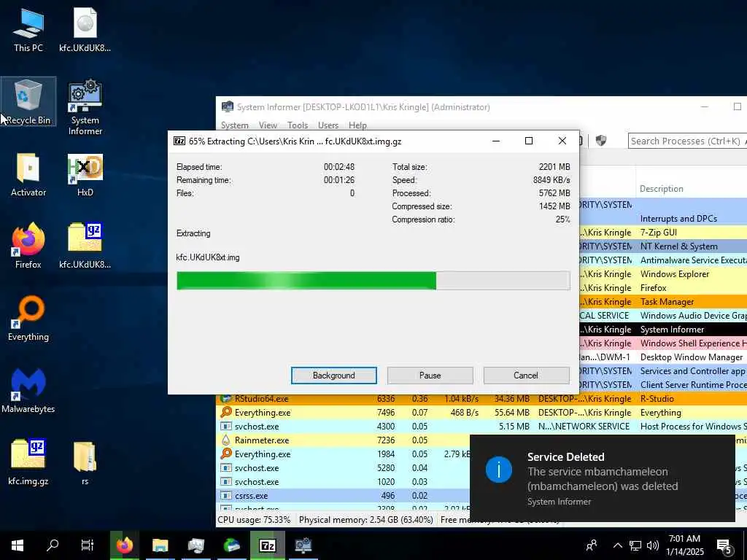The height and width of the screenshot is (560, 747).
Task: Select Firefox desktop shortcut
Action: click(28, 246)
